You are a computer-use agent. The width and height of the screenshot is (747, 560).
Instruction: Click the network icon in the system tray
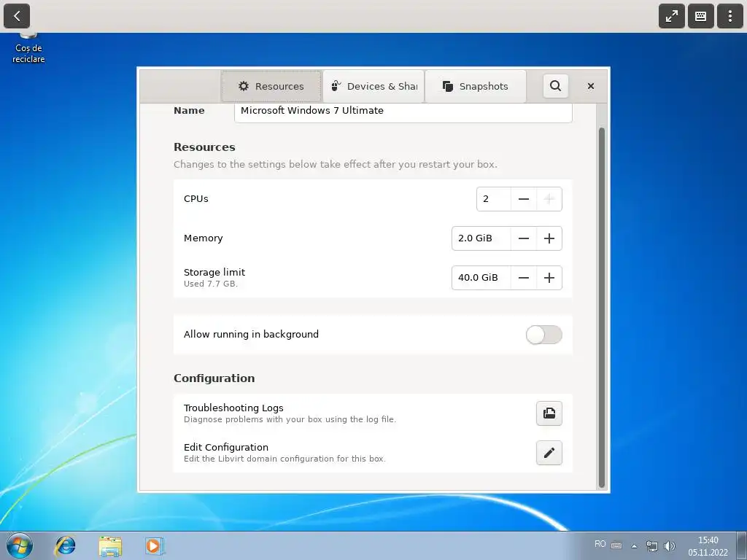click(x=651, y=546)
